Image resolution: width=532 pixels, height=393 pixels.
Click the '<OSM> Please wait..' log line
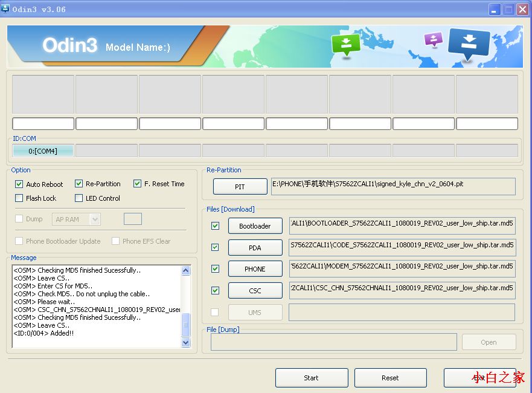click(44, 302)
